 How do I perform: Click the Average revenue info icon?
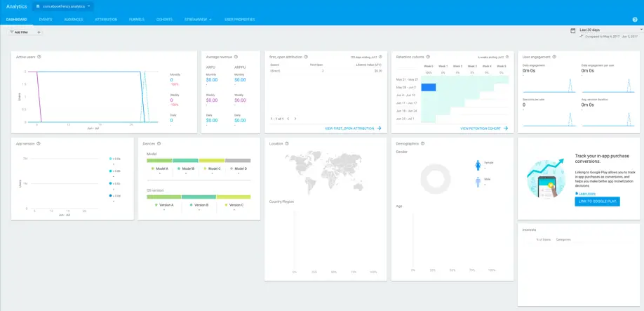[x=235, y=56]
